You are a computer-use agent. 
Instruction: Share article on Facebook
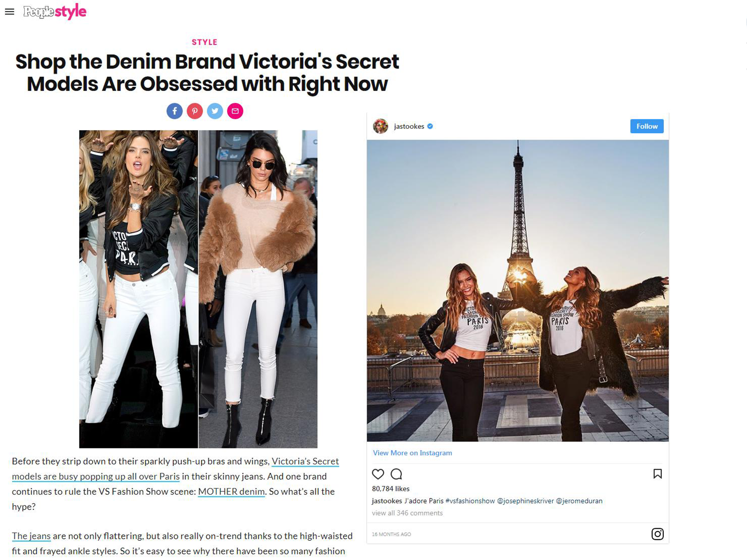pyautogui.click(x=175, y=111)
